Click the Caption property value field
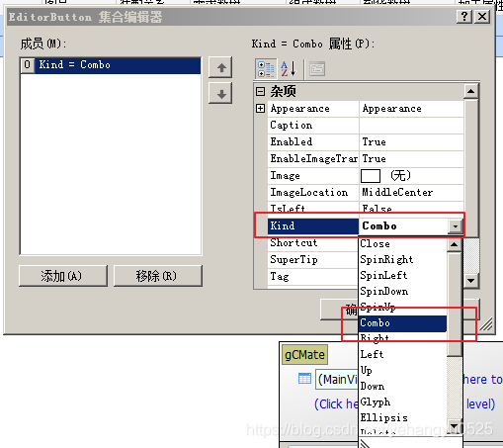The image size is (503, 448). (411, 126)
